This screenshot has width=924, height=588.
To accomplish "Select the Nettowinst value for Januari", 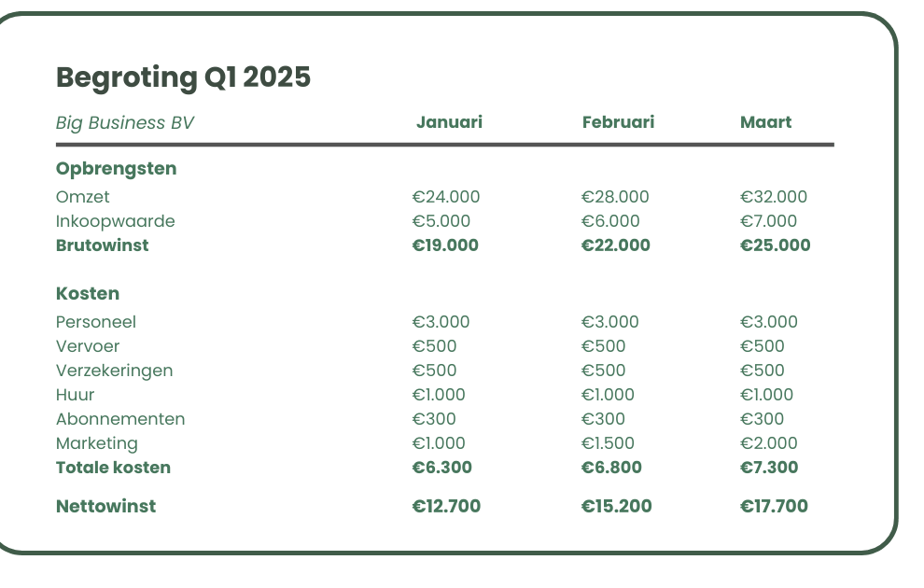I will pos(446,506).
